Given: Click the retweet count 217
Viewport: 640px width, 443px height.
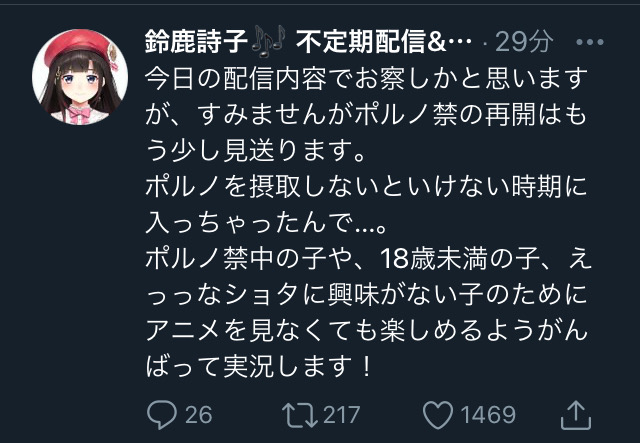Looking at the screenshot, I should click(x=341, y=415).
